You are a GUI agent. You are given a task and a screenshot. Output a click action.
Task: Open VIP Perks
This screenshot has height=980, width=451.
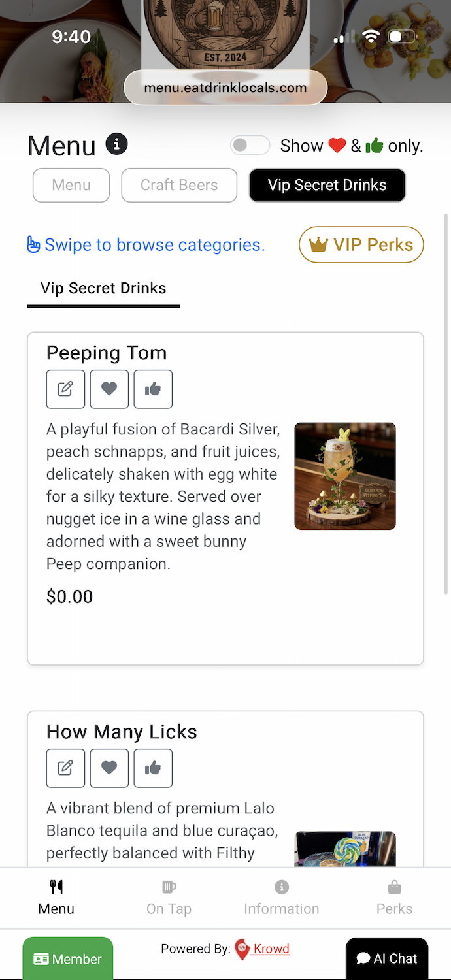tap(361, 244)
